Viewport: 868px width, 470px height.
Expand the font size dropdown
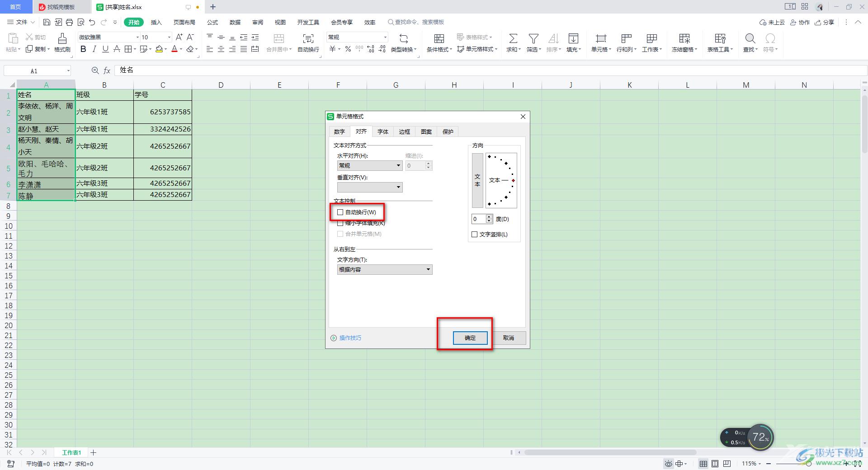point(170,37)
